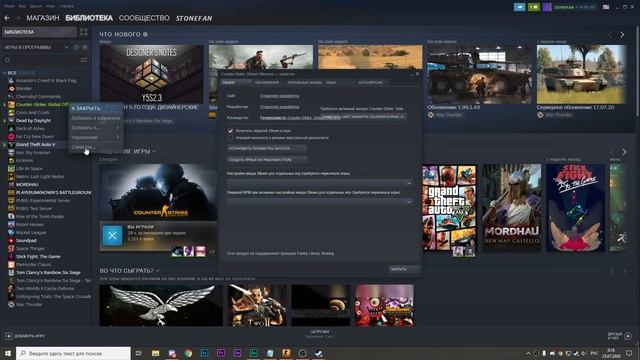Click the blue X stop button under Counter-Strike

click(112, 236)
